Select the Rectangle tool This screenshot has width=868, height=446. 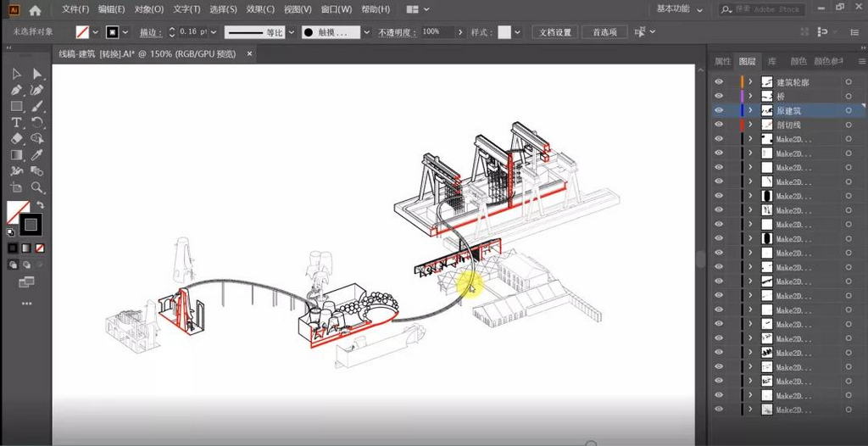click(16, 107)
